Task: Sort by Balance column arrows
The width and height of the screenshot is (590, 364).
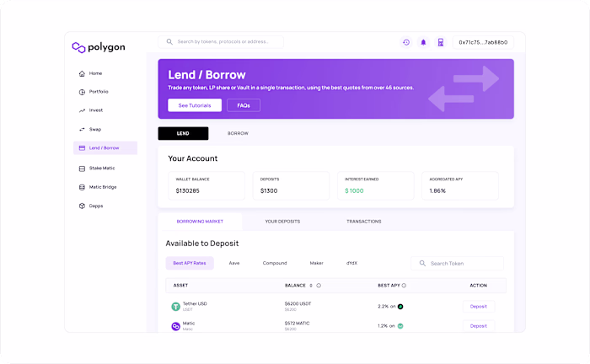Action: pyautogui.click(x=311, y=286)
